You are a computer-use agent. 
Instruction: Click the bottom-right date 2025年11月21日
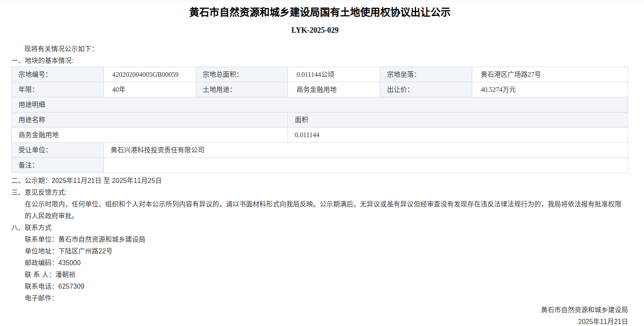(x=603, y=321)
